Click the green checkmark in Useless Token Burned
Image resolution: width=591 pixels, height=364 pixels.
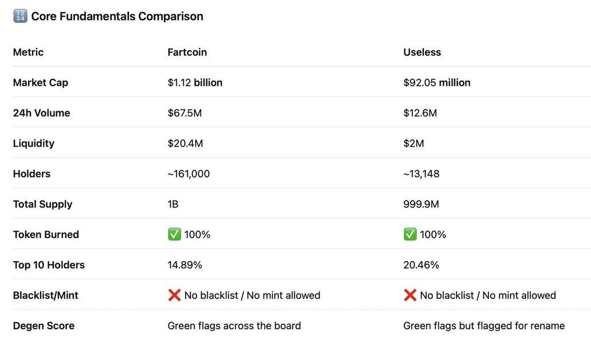pos(410,235)
